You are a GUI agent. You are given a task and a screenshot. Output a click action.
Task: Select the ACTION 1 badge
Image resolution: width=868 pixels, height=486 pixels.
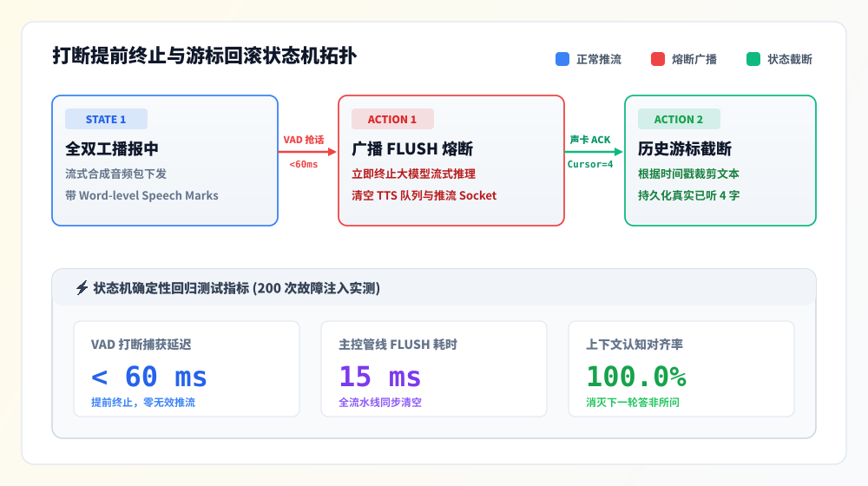point(392,119)
